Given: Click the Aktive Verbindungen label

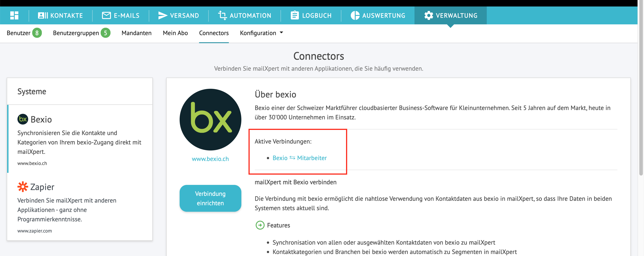Looking at the screenshot, I should click(x=283, y=142).
